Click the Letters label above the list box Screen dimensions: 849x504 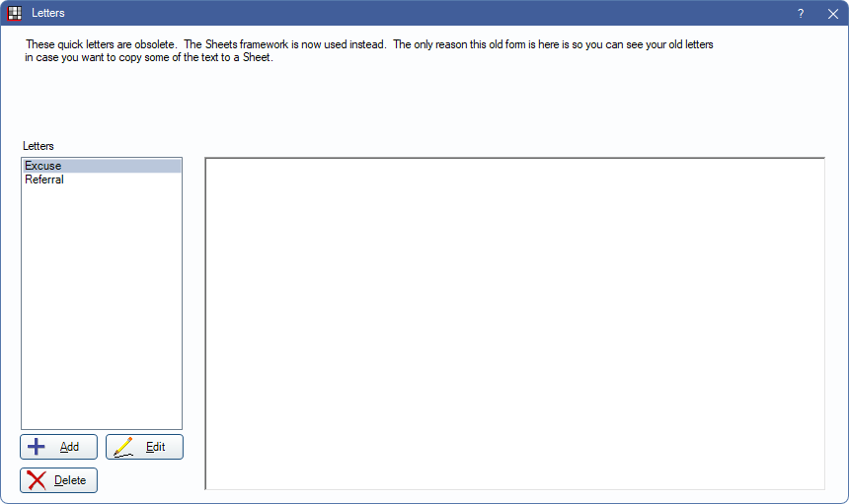(39, 146)
